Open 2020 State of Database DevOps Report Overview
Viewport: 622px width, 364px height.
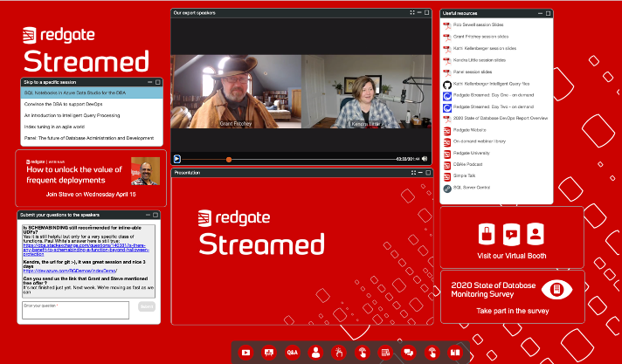tap(501, 118)
